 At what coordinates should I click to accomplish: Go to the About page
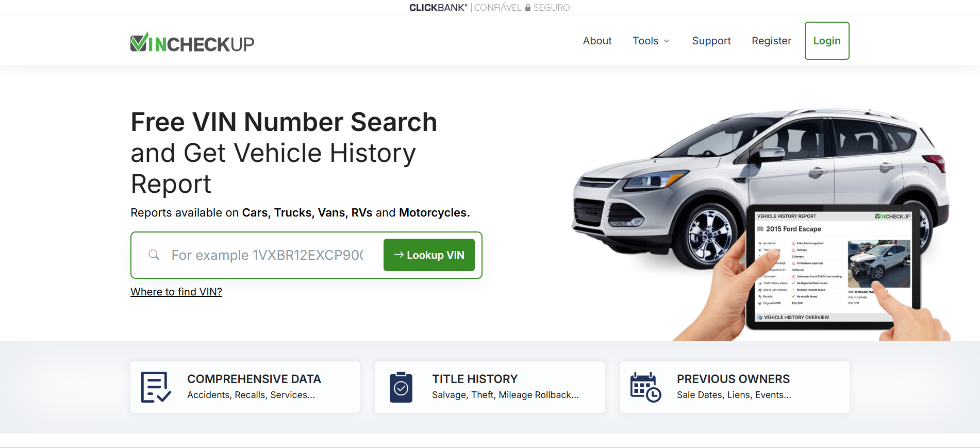pos(597,41)
